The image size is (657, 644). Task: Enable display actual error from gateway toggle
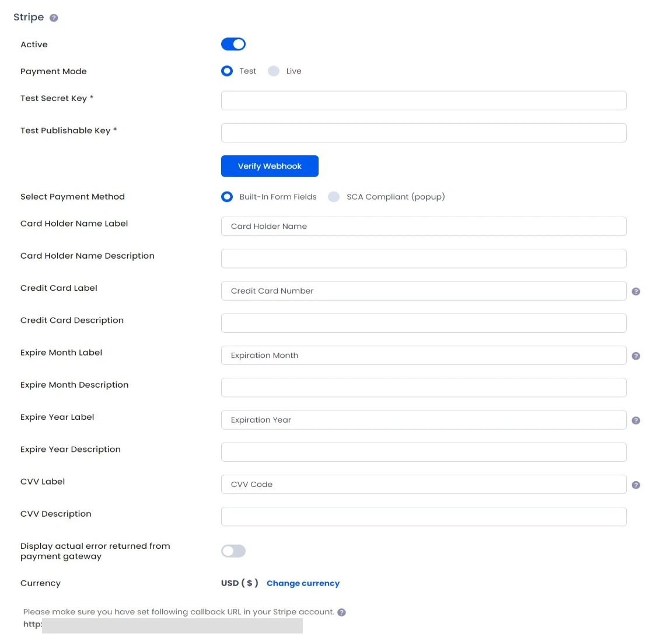(x=233, y=551)
